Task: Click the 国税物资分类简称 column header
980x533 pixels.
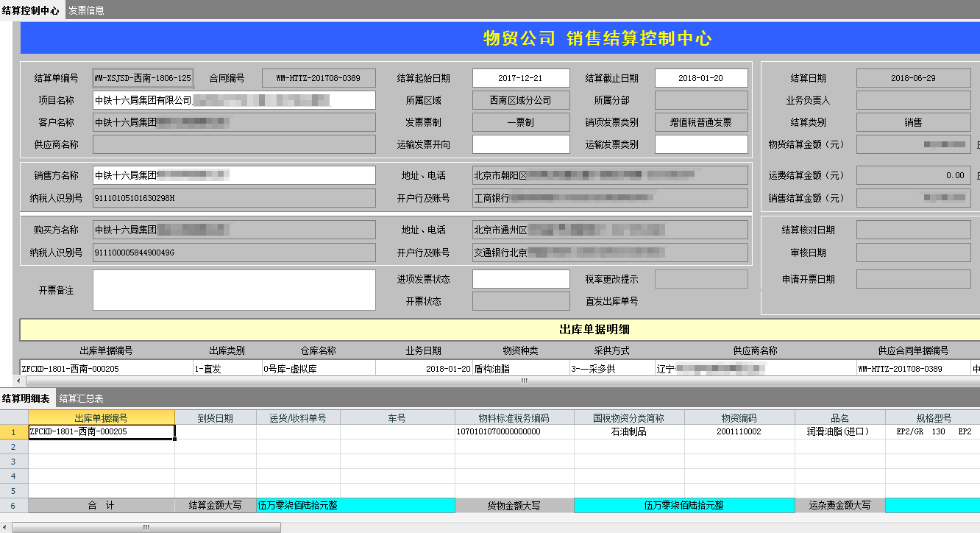Action: (x=629, y=418)
